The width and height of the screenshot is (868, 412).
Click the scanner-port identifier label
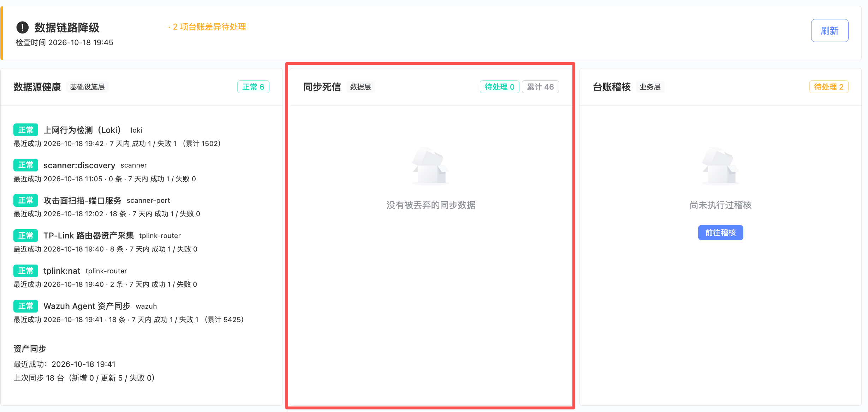148,200
